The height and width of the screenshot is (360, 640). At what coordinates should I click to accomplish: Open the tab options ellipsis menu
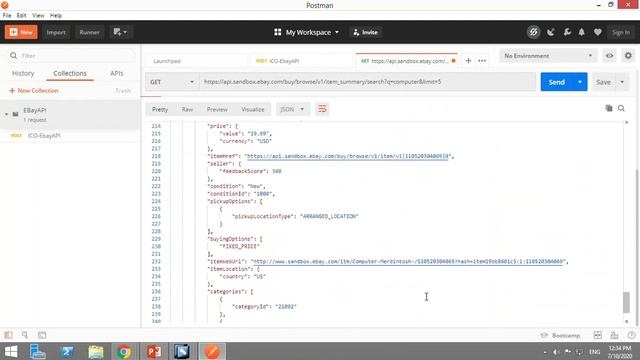point(482,61)
